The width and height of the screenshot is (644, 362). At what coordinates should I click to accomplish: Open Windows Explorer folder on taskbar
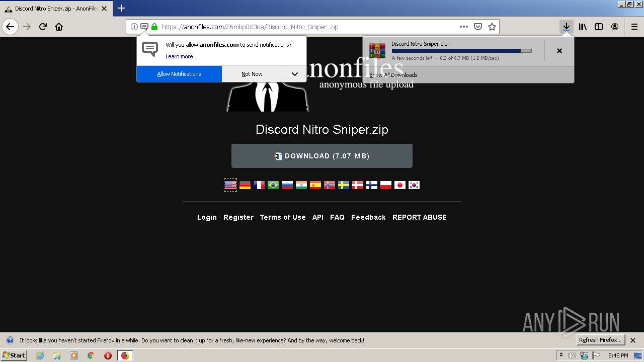pos(57,355)
